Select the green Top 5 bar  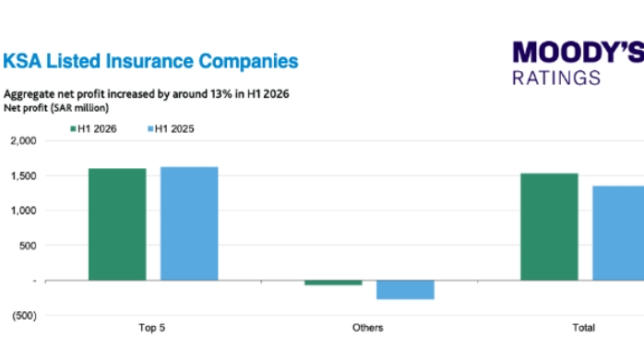pyautogui.click(x=117, y=224)
